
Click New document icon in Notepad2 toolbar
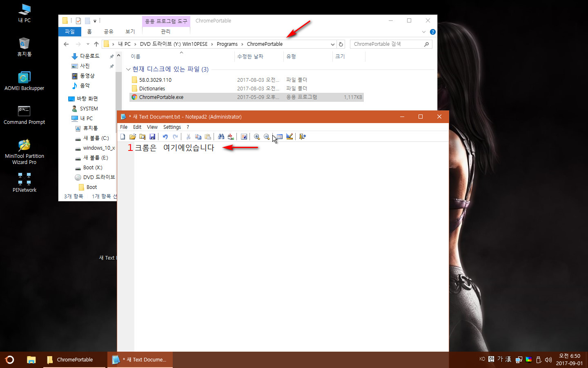click(122, 137)
